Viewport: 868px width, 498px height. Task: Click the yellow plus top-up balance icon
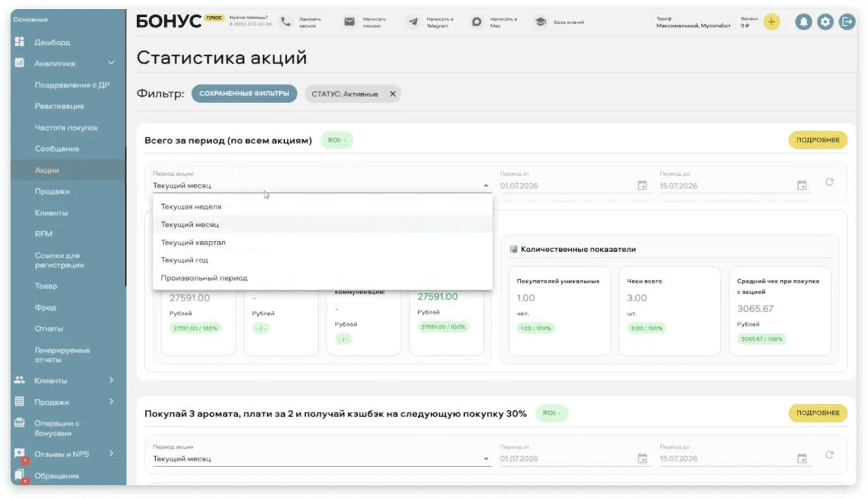(771, 22)
